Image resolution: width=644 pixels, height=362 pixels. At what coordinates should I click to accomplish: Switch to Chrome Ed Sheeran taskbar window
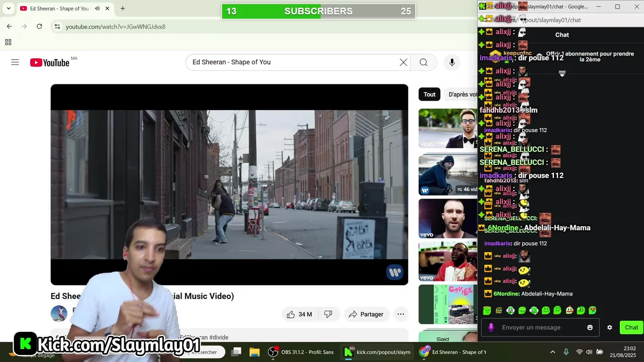coord(454,352)
